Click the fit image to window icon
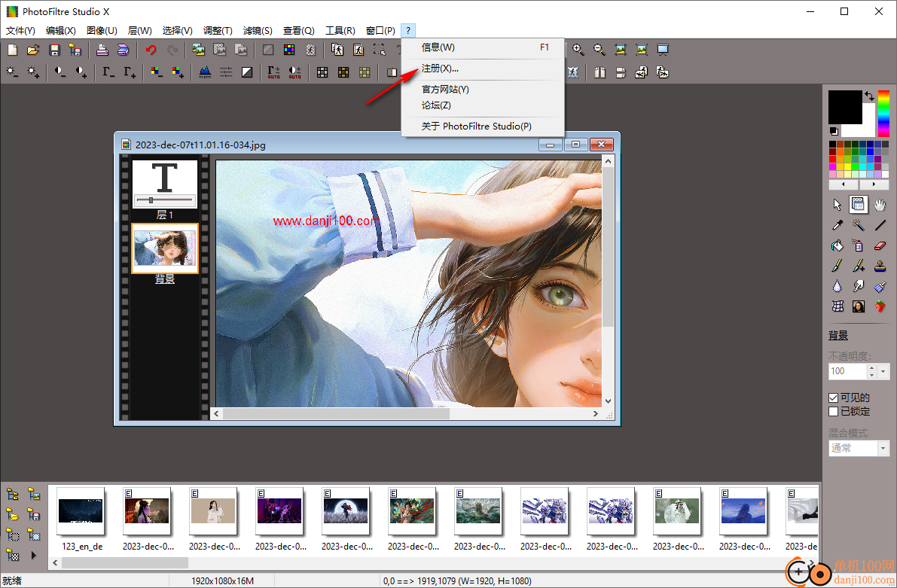The height and width of the screenshot is (588, 897). 621,50
